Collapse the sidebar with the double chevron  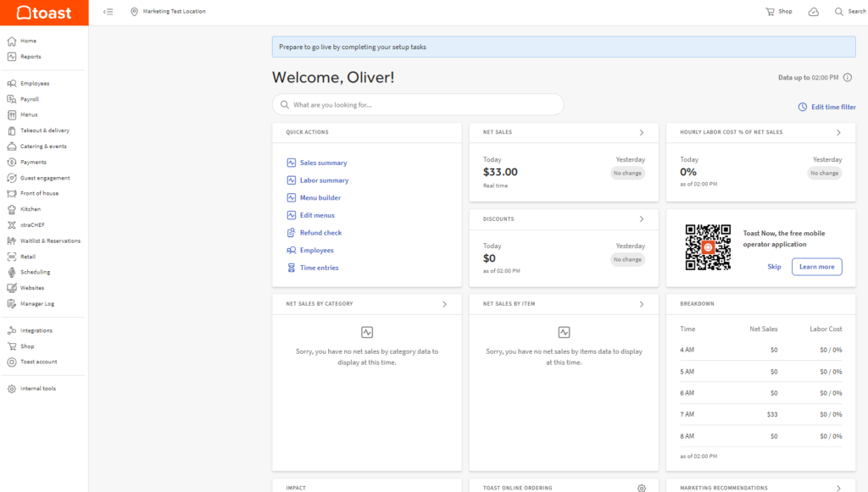point(108,12)
